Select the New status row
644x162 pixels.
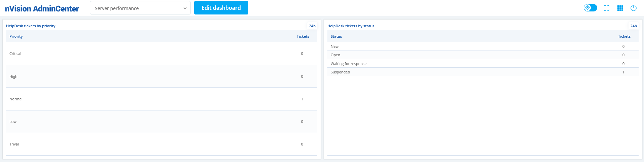coord(483,46)
